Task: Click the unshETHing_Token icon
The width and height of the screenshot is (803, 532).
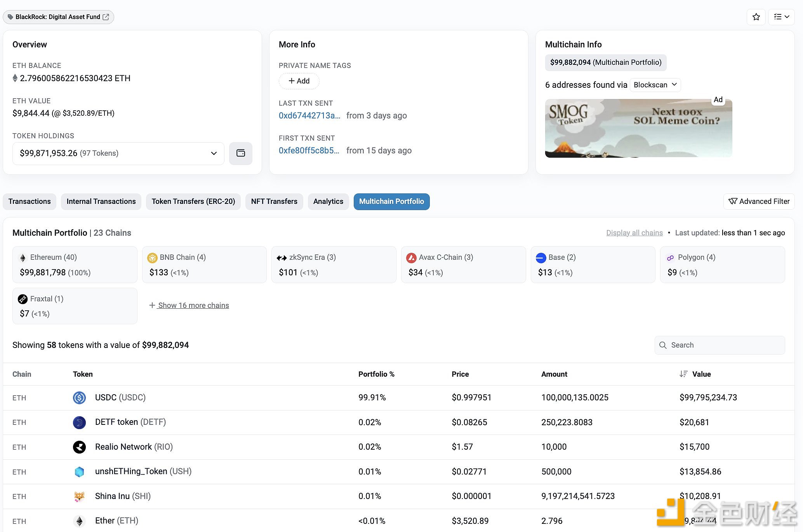Action: [79, 472]
